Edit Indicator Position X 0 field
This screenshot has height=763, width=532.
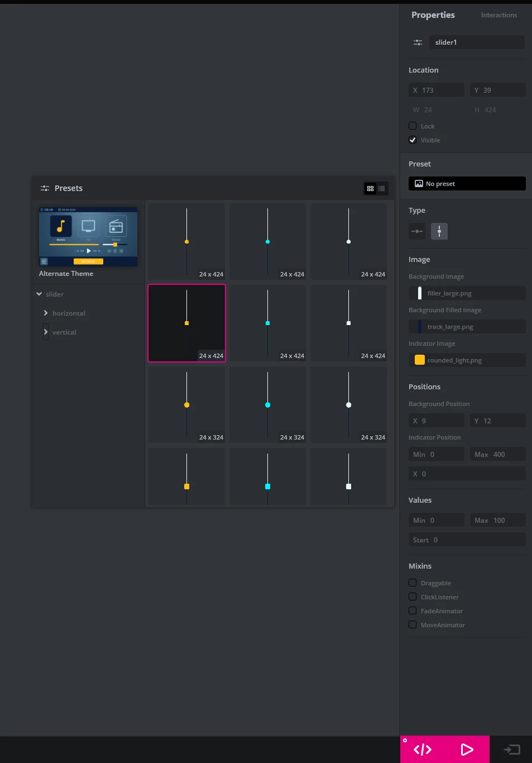tap(467, 474)
